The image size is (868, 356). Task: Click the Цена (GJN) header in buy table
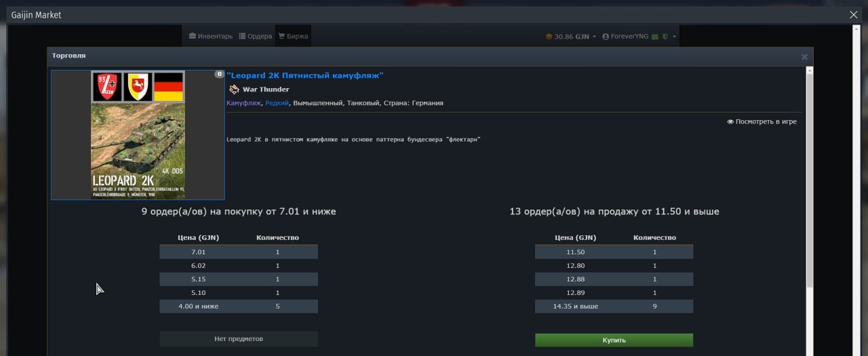pyautogui.click(x=198, y=238)
